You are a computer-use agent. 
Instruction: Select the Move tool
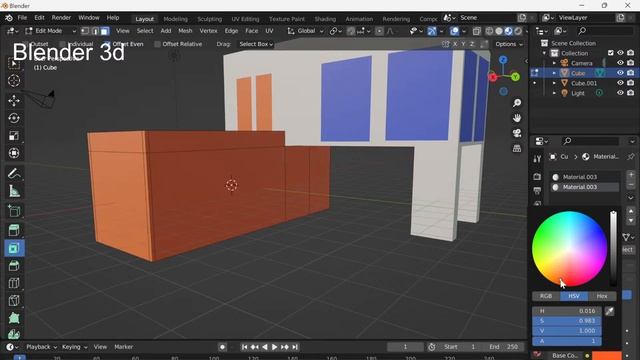point(14,100)
